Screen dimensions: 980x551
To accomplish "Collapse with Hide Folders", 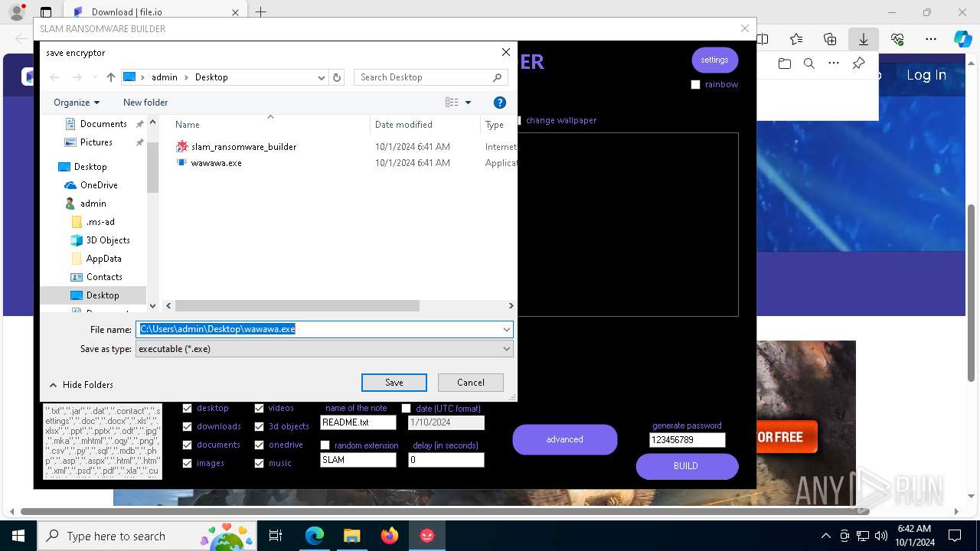I will 81,385.
